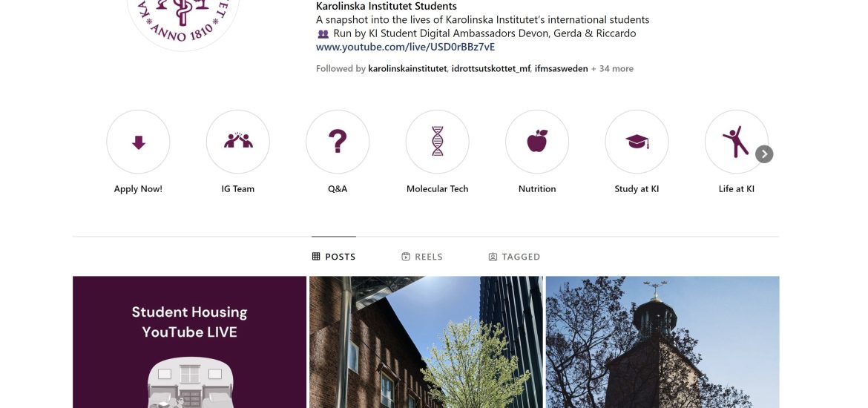
Task: Open the Molecular Tech DNA highlight
Action: [x=437, y=142]
